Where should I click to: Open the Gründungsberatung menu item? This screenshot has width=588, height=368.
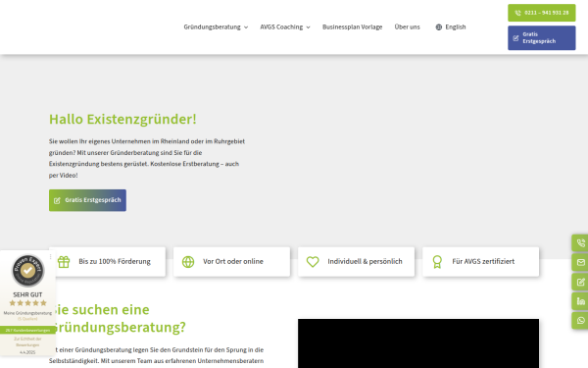pos(213,27)
